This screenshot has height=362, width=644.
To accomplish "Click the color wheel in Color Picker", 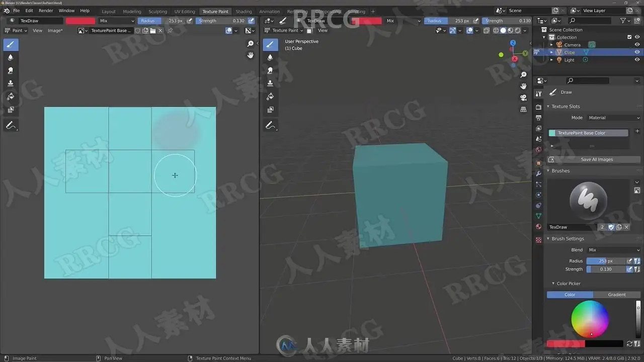I will tap(590, 319).
